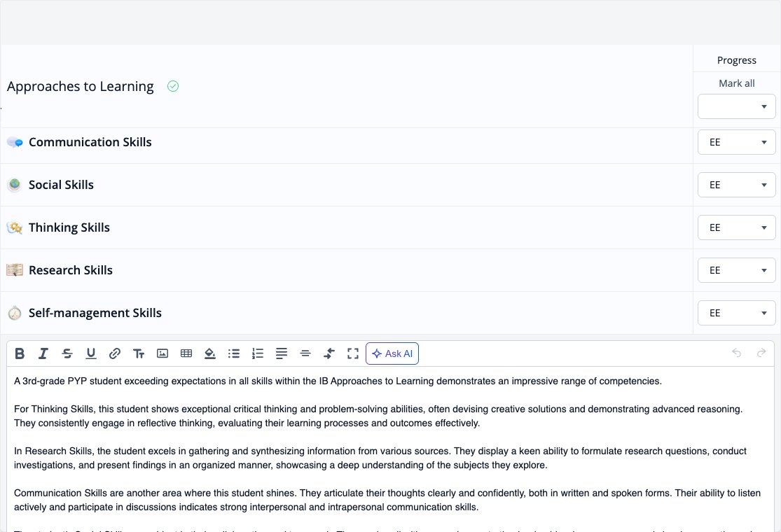
Task: Insert a hyperlink via link icon
Action: click(115, 353)
